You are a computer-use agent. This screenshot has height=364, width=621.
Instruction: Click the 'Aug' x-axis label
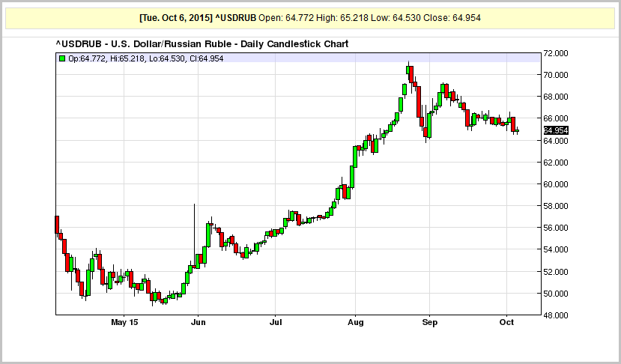(355, 322)
